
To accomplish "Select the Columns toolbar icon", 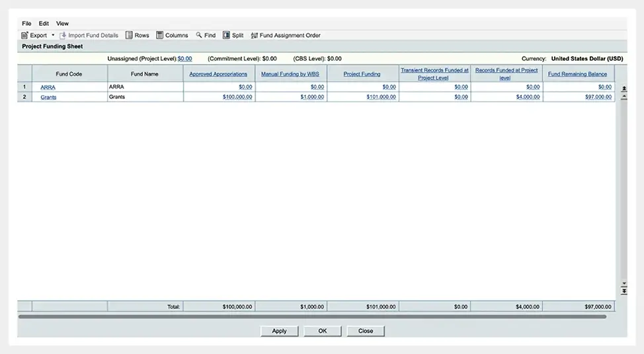I will [x=160, y=35].
